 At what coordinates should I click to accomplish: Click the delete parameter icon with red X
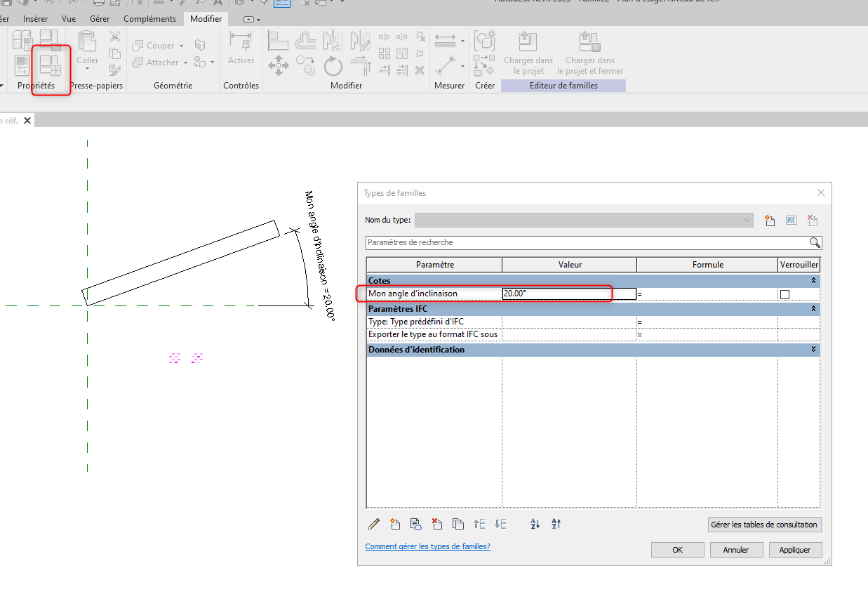pyautogui.click(x=437, y=524)
